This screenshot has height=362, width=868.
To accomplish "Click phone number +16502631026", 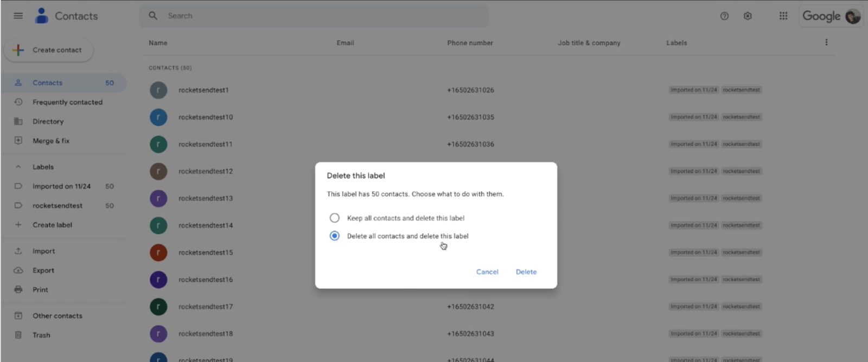I will click(x=470, y=90).
